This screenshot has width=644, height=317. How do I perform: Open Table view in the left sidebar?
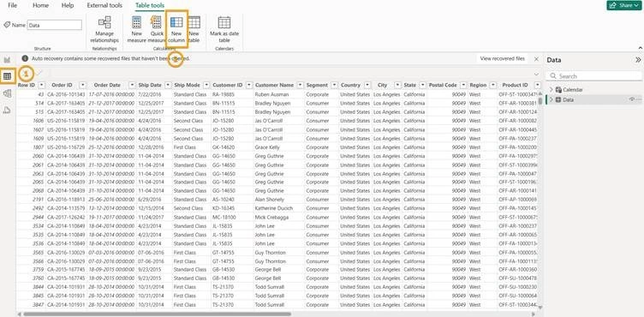tap(7, 76)
